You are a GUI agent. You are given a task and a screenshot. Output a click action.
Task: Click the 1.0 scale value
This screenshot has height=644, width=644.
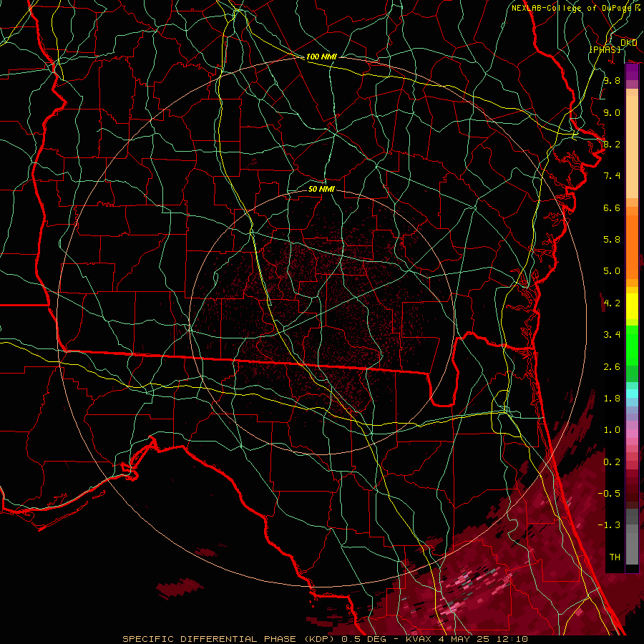pyautogui.click(x=612, y=430)
